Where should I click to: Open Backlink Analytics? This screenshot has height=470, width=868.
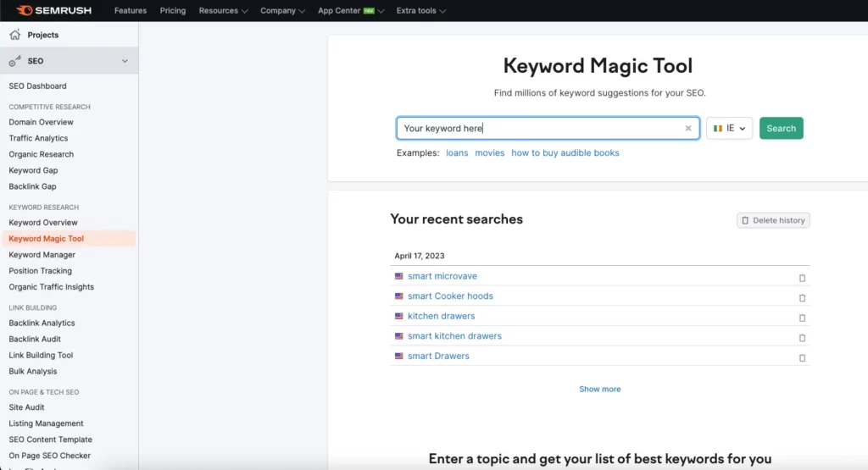click(x=42, y=323)
